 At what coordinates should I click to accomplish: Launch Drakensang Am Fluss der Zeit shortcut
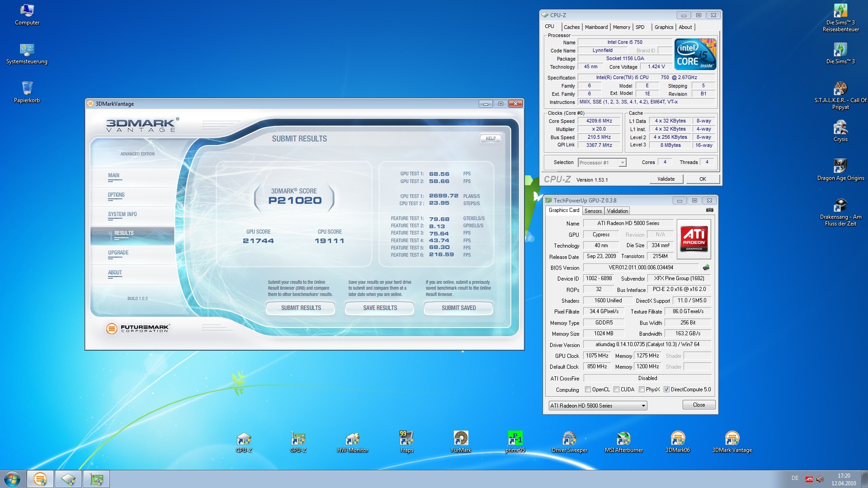coord(840,213)
